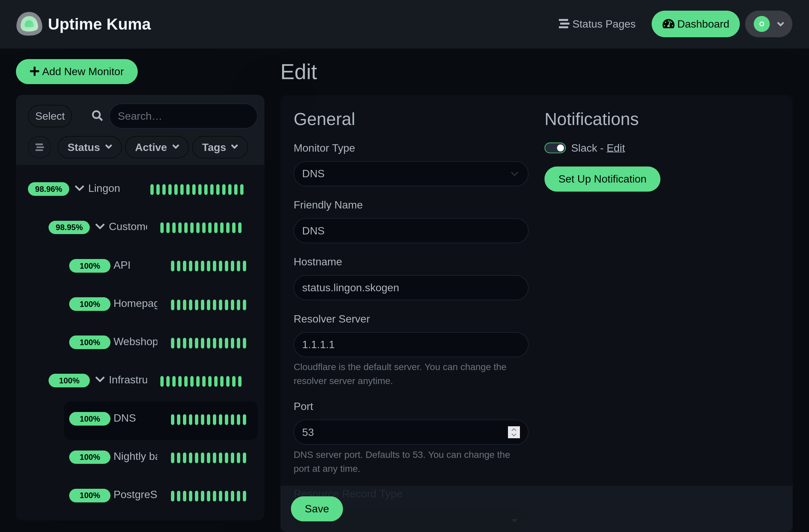The height and width of the screenshot is (532, 809).
Task: Click the Lingon group name
Action: pos(104,188)
